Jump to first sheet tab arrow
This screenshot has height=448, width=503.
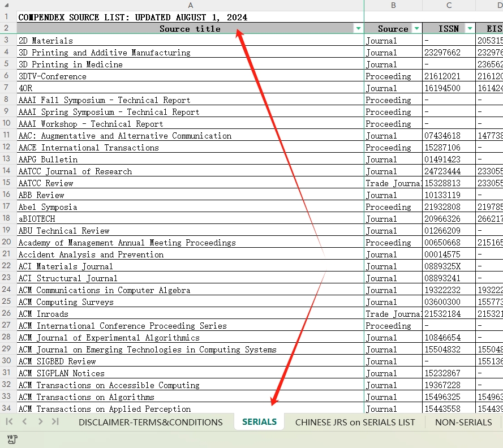tap(9, 421)
